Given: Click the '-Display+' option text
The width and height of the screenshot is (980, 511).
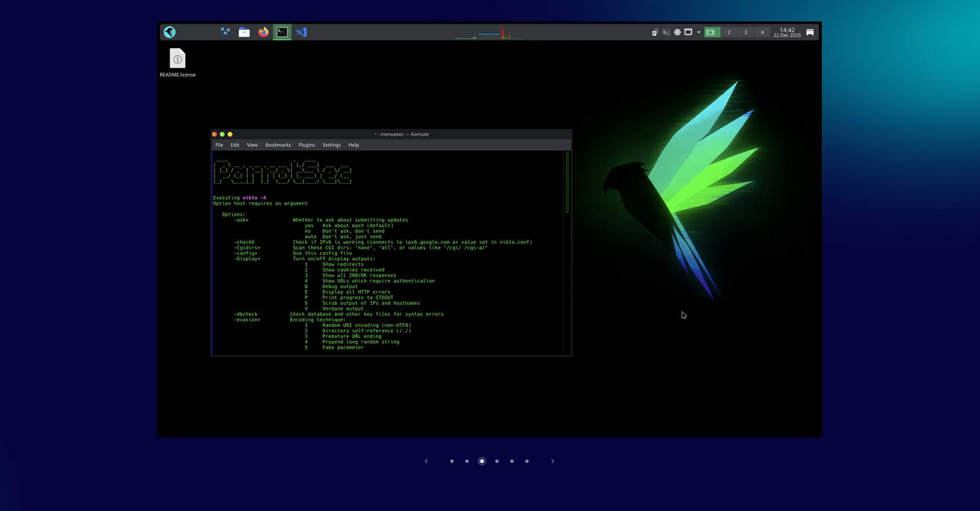Looking at the screenshot, I should pos(248,259).
